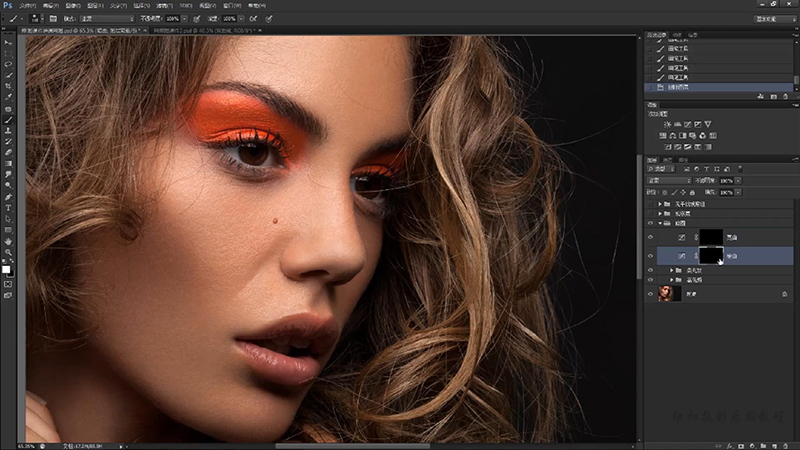
Task: Toggle Quick Mask mode
Action: coord(8,284)
